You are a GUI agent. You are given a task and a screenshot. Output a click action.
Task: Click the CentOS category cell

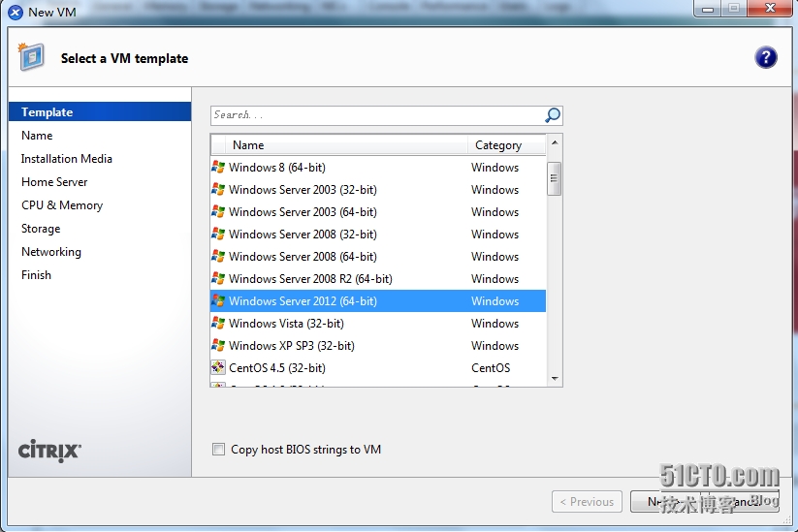pos(491,367)
